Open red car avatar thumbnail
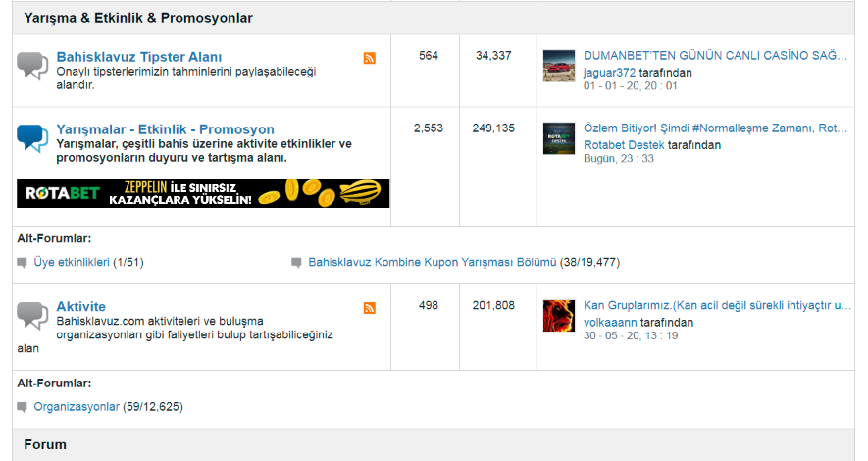The height and width of the screenshot is (461, 868). 559,66
